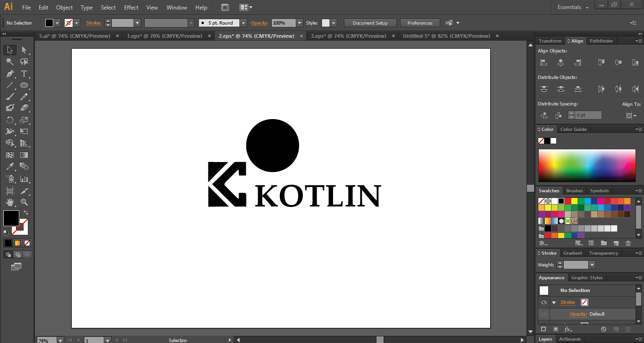Select the Line Segment tool
Image resolution: width=644 pixels, height=343 pixels.
pos(9,86)
